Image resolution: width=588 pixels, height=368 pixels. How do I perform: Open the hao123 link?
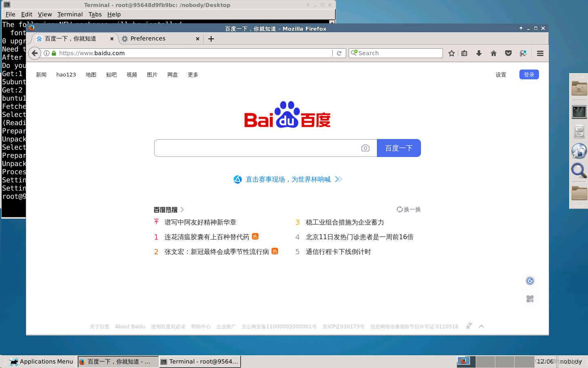[66, 75]
